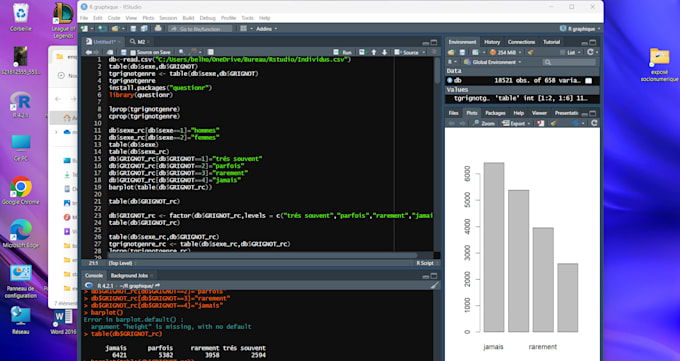Image resolution: width=680 pixels, height=361 pixels.
Task: Switch to the Viewer tab
Action: point(539,113)
